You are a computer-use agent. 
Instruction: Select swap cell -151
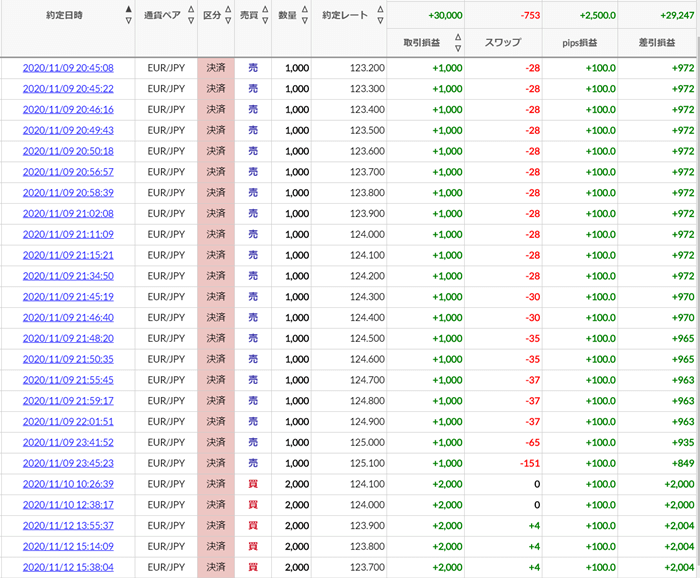click(x=530, y=463)
